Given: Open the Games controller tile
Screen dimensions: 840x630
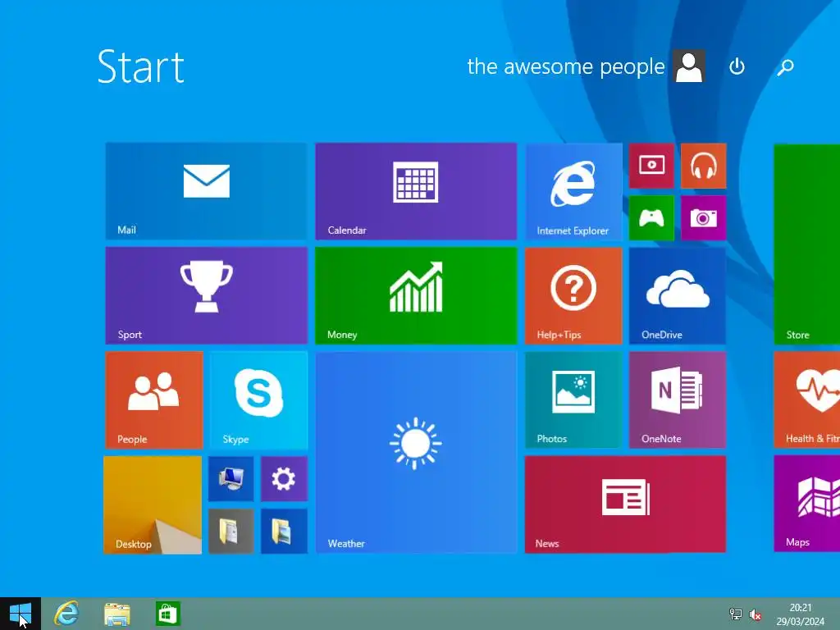Looking at the screenshot, I should [x=651, y=218].
